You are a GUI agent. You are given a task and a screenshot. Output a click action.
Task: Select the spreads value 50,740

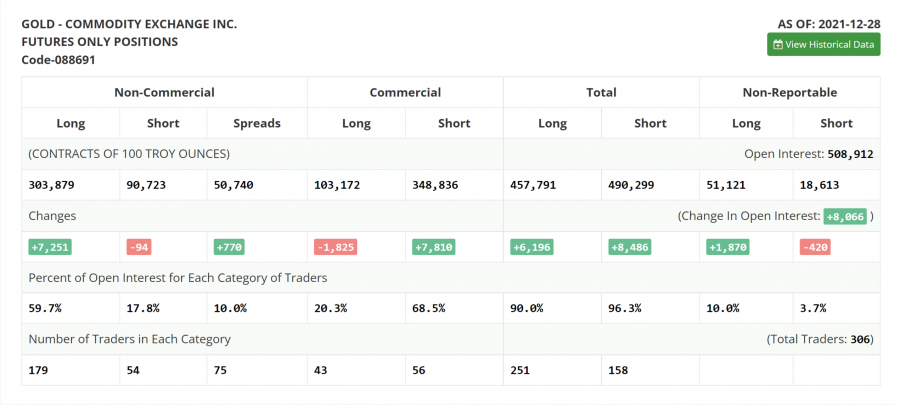[234, 185]
